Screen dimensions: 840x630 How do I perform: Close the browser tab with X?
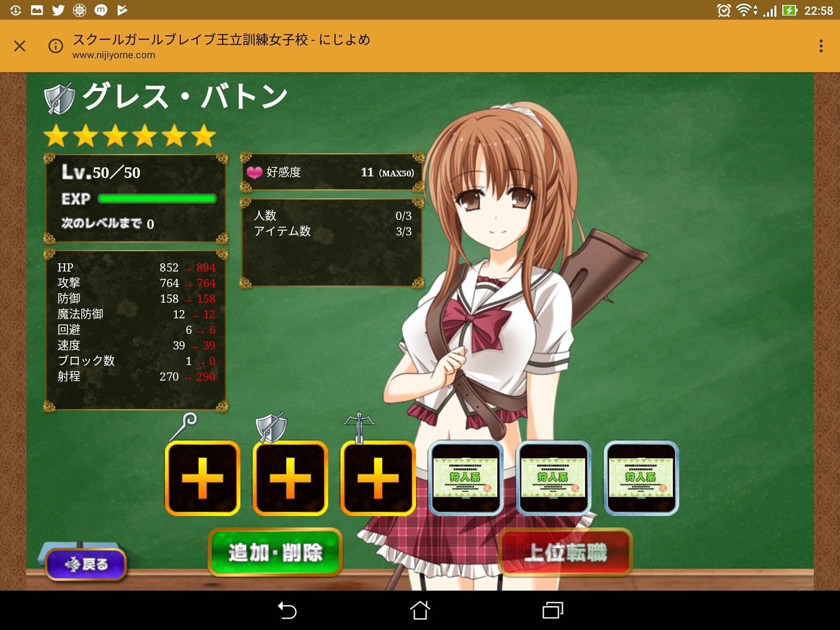pos(20,46)
